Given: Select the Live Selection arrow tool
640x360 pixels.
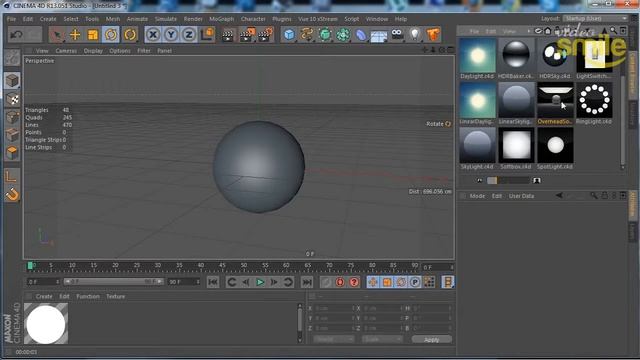Looking at the screenshot, I should 57,35.
